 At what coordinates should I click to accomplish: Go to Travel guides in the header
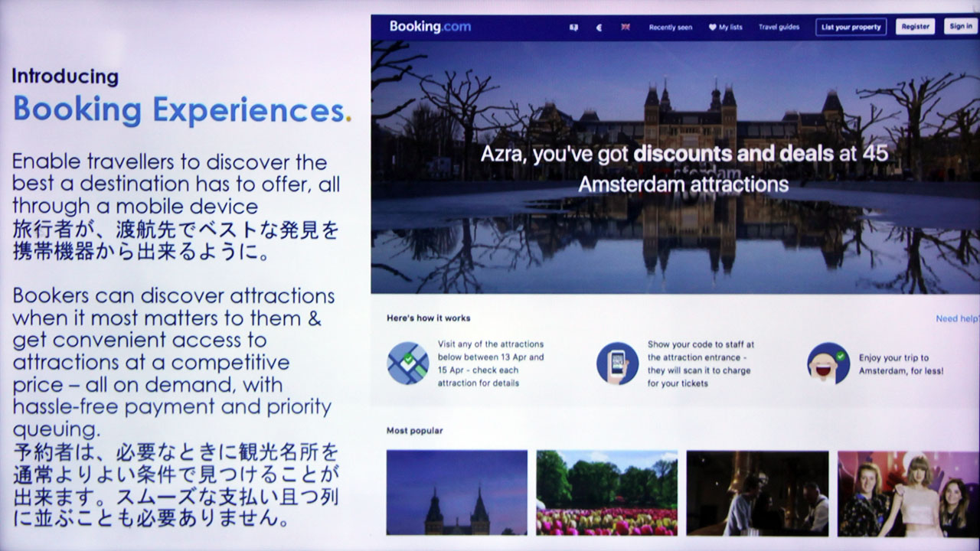pos(779,28)
